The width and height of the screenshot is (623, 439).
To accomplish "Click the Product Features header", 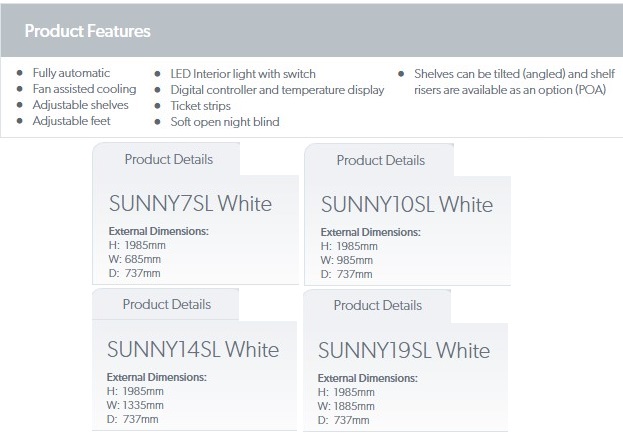I will point(87,31).
